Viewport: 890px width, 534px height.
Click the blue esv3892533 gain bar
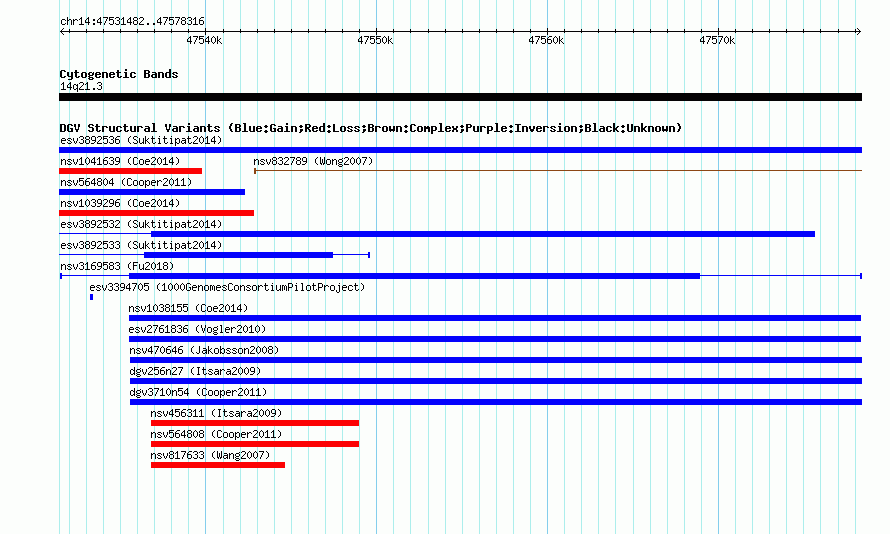(238, 255)
